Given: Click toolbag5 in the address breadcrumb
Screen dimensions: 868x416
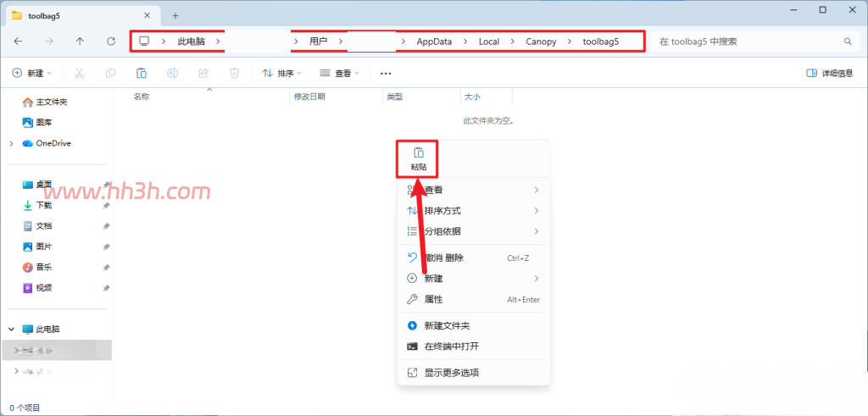Looking at the screenshot, I should 601,42.
